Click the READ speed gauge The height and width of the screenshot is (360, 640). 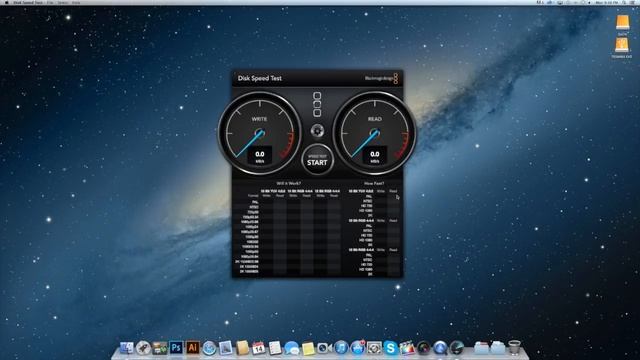click(x=374, y=133)
